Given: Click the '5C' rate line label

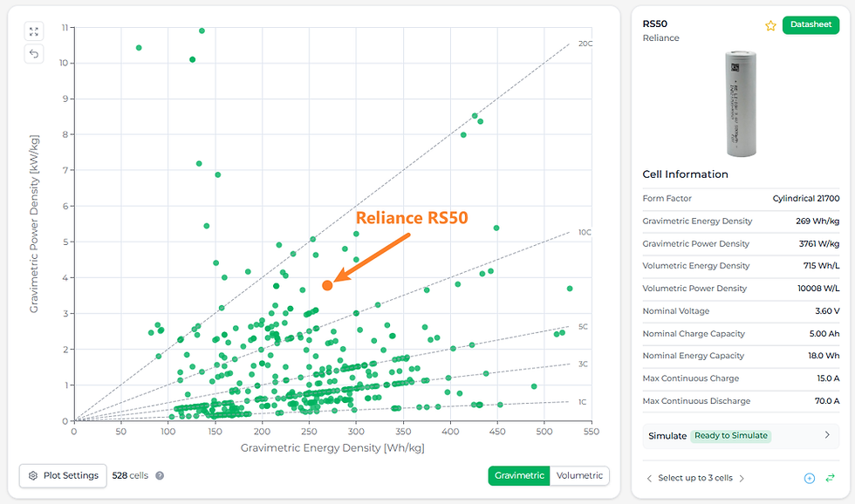Looking at the screenshot, I should [583, 327].
